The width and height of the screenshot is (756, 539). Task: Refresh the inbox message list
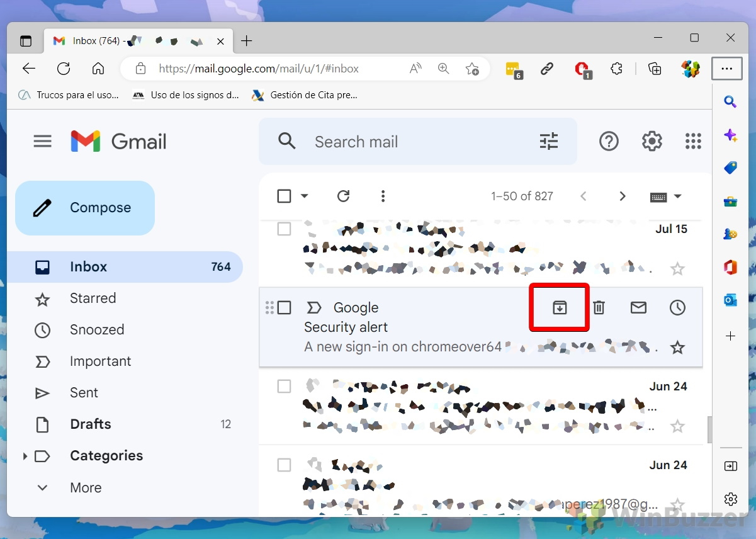click(x=343, y=196)
